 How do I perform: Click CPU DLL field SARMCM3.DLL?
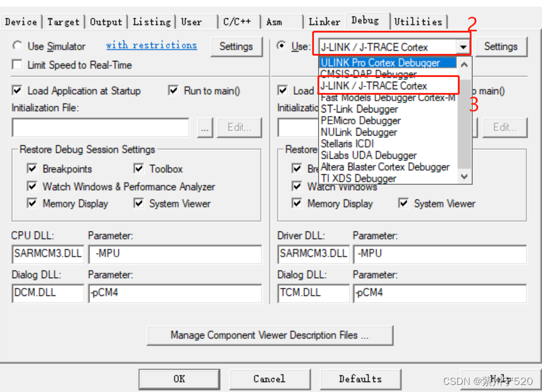tap(48, 254)
